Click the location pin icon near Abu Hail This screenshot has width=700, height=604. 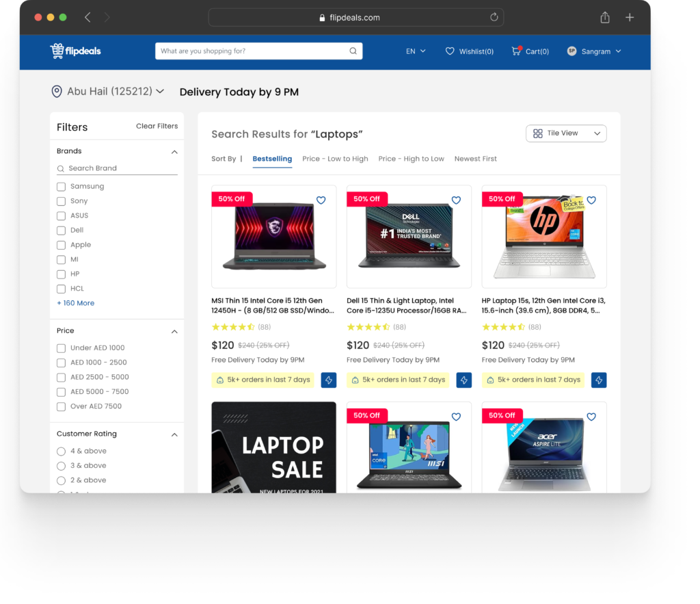57,92
